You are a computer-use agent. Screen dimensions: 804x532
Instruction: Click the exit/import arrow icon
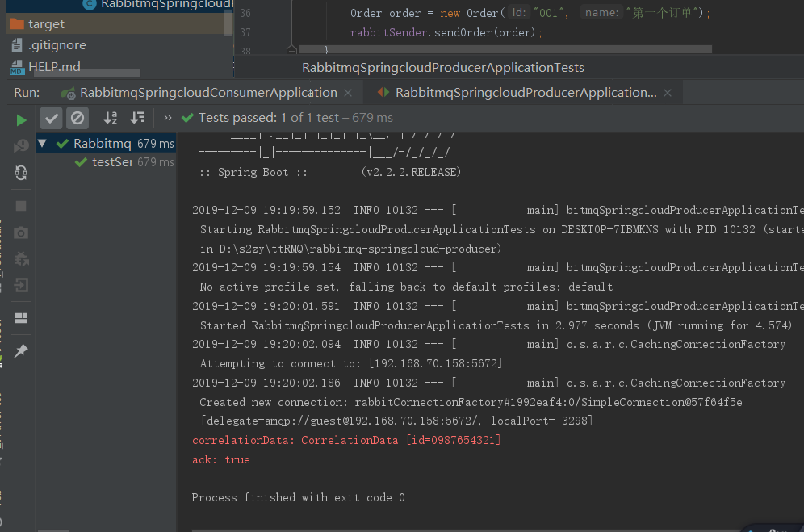[21, 285]
